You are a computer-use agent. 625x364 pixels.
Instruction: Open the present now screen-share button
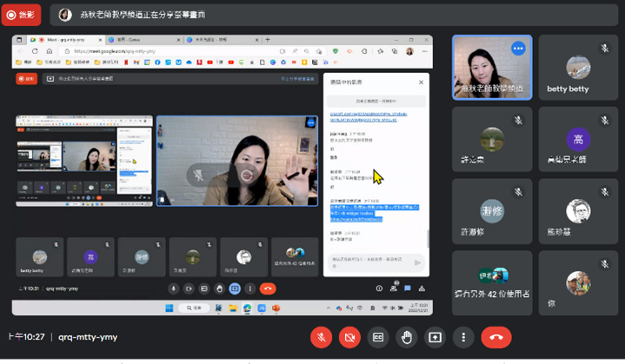[435, 337]
